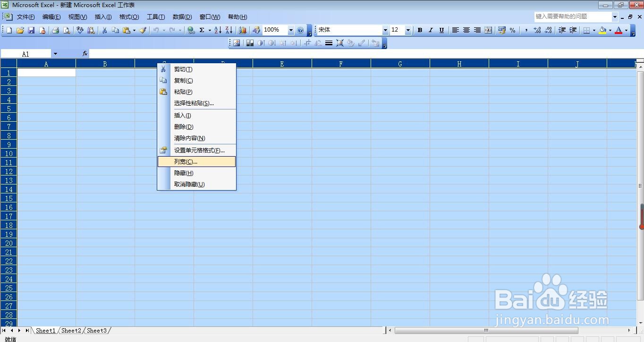The image size is (644, 342).
Task: Open Print Preview from the toolbar
Action: click(67, 30)
